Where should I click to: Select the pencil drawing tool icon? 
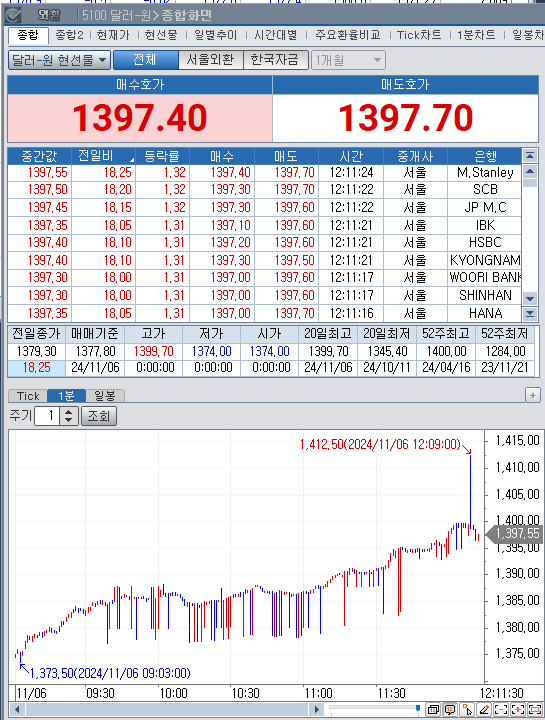coord(484,709)
